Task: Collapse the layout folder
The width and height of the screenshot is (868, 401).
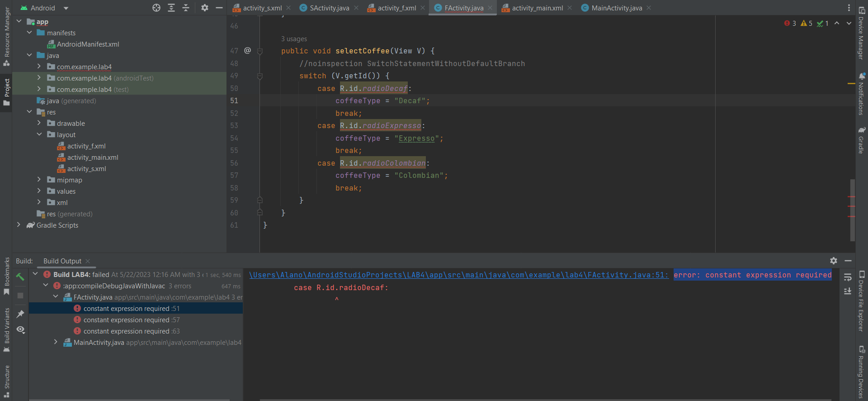Action: click(x=39, y=134)
